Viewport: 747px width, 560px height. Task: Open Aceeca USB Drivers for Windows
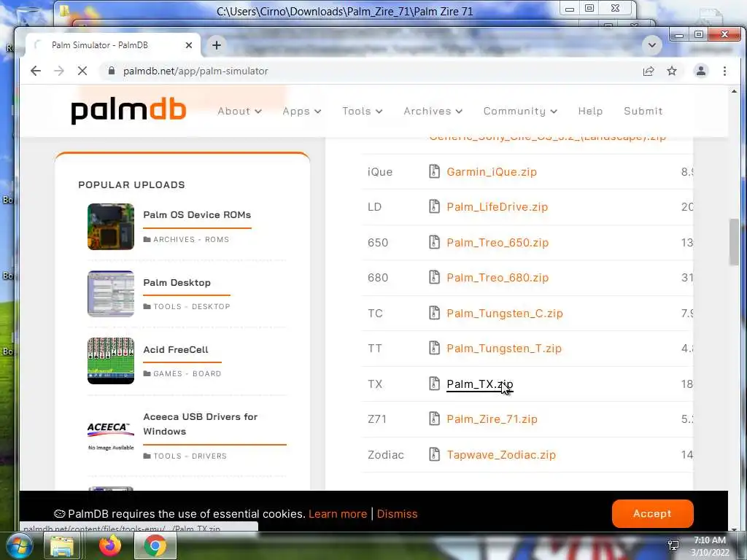[201, 424]
